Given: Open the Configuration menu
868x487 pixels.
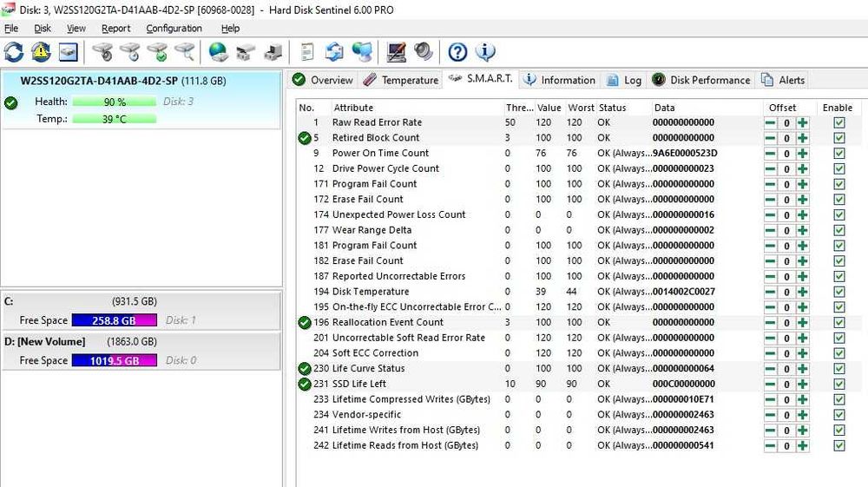Looking at the screenshot, I should tap(174, 29).
